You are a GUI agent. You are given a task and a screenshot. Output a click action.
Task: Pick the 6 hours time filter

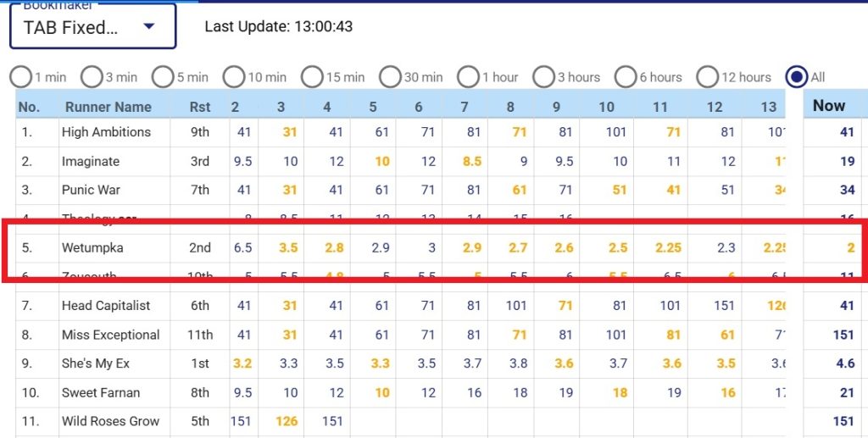pyautogui.click(x=626, y=77)
